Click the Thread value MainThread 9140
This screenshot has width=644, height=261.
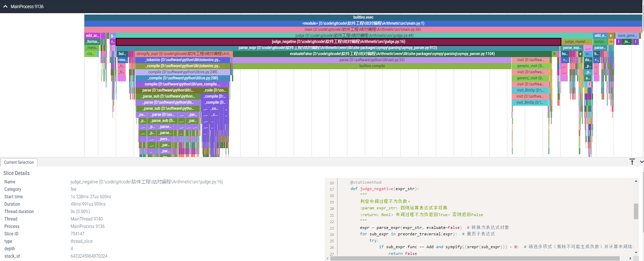[x=87, y=219]
